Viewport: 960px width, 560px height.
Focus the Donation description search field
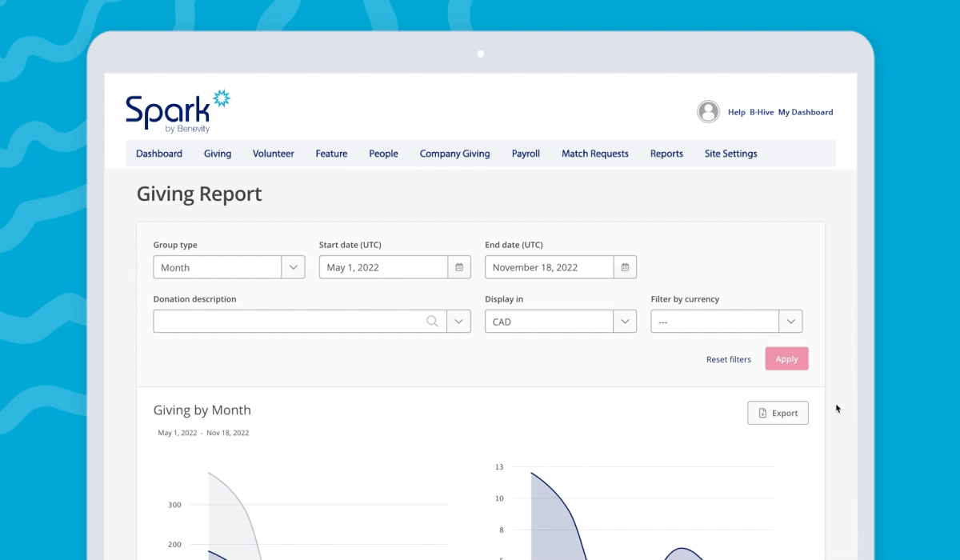click(300, 322)
